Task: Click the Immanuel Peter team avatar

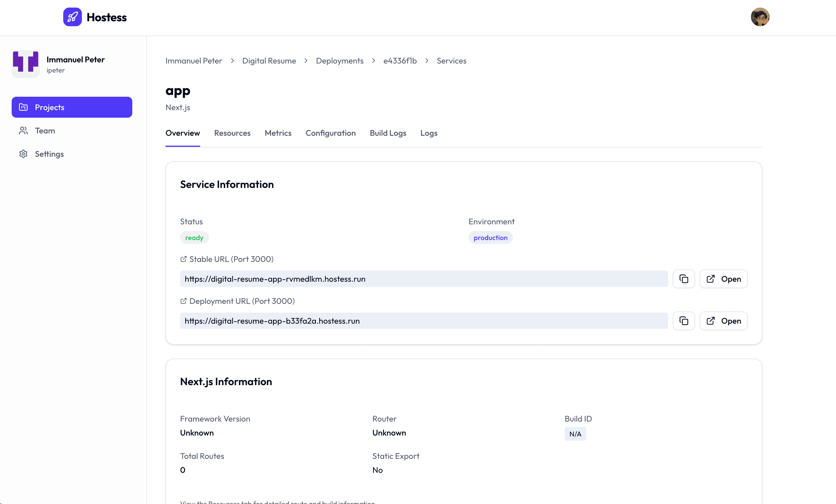Action: click(x=25, y=64)
